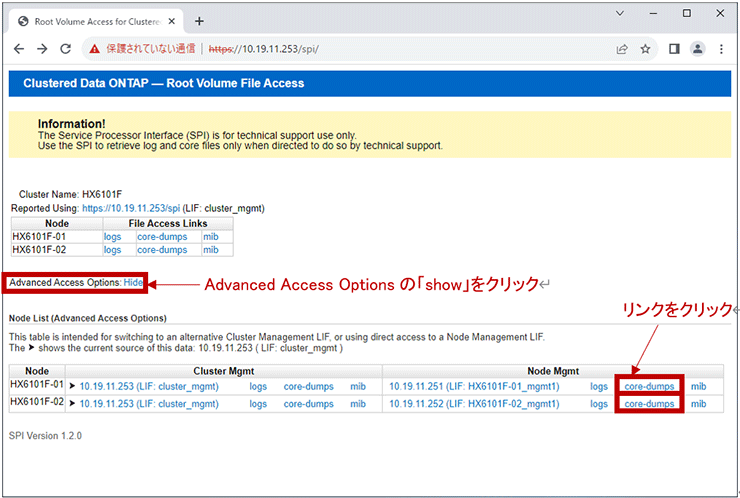This screenshot has height=498, width=740.
Task: Open Cluster Mgmt core-dumps link for HX6101F-01
Action: (x=309, y=386)
